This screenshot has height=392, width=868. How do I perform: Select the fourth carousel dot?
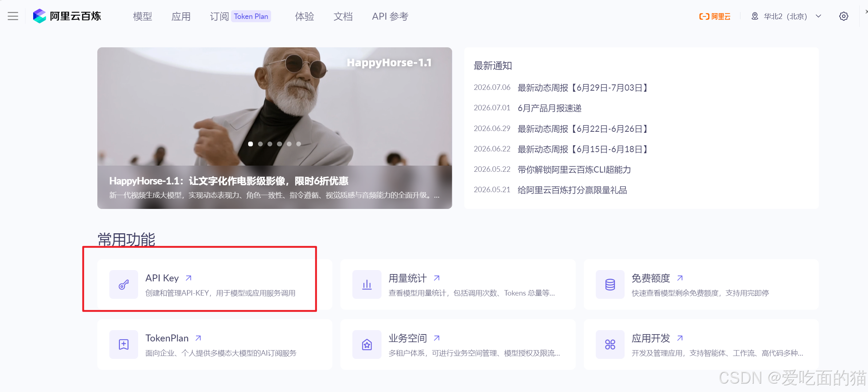click(x=279, y=144)
